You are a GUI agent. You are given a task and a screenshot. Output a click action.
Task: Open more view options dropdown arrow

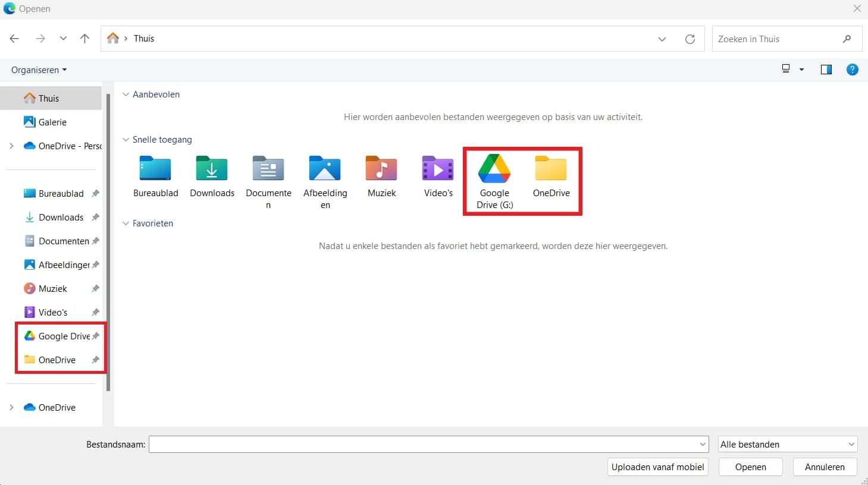pyautogui.click(x=801, y=70)
